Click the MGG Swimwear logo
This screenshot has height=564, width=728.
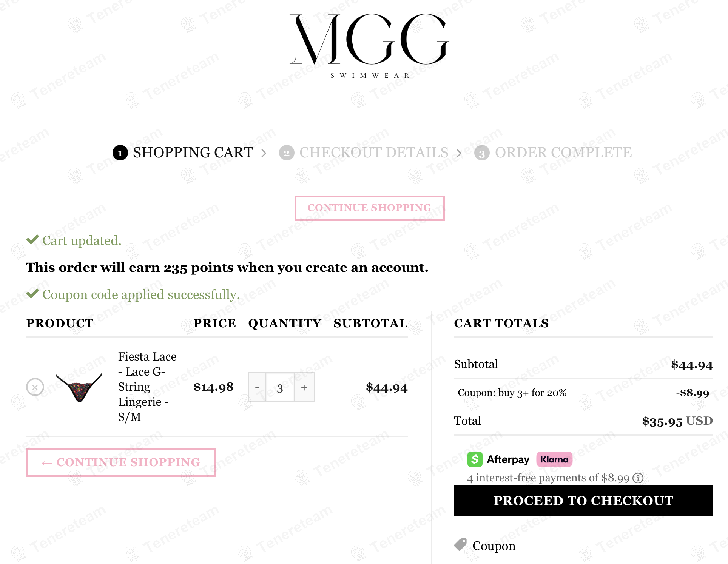[369, 45]
